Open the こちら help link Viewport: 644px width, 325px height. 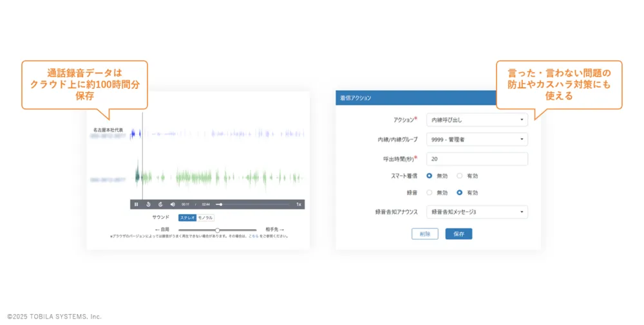pos(253,236)
